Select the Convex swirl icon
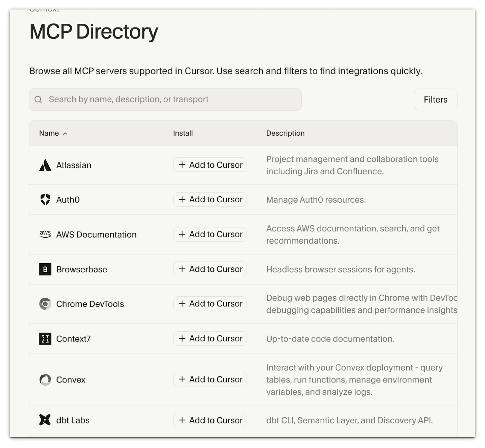The image size is (485, 448). [x=45, y=379]
